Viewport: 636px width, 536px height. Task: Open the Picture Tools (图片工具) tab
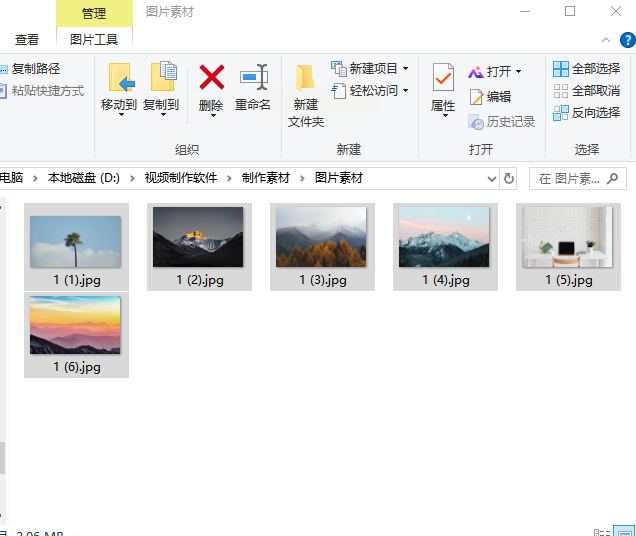[94, 40]
